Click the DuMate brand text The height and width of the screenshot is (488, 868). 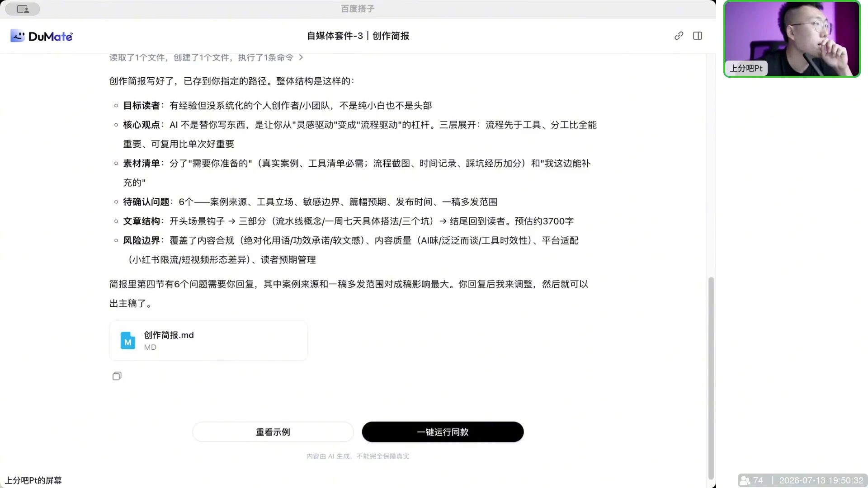50,36
